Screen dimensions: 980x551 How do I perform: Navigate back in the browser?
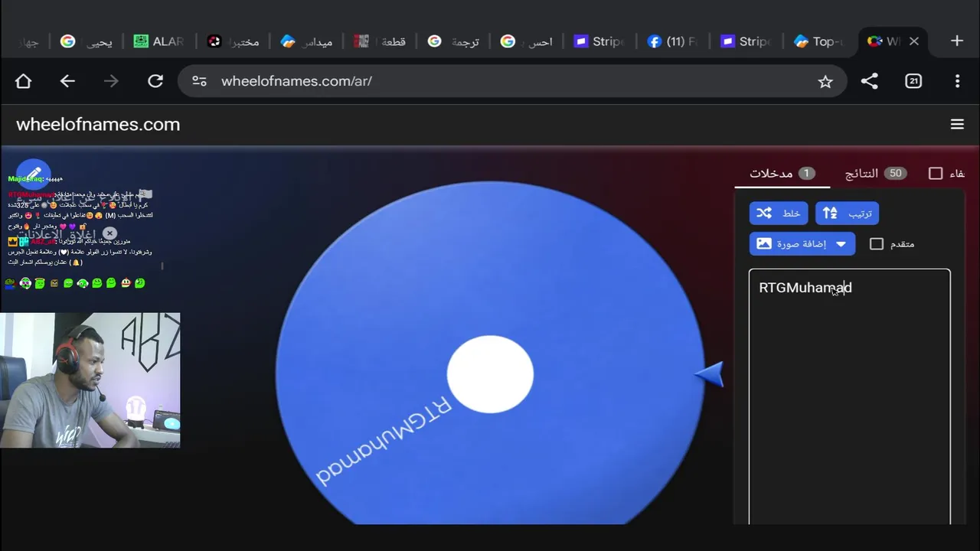67,81
